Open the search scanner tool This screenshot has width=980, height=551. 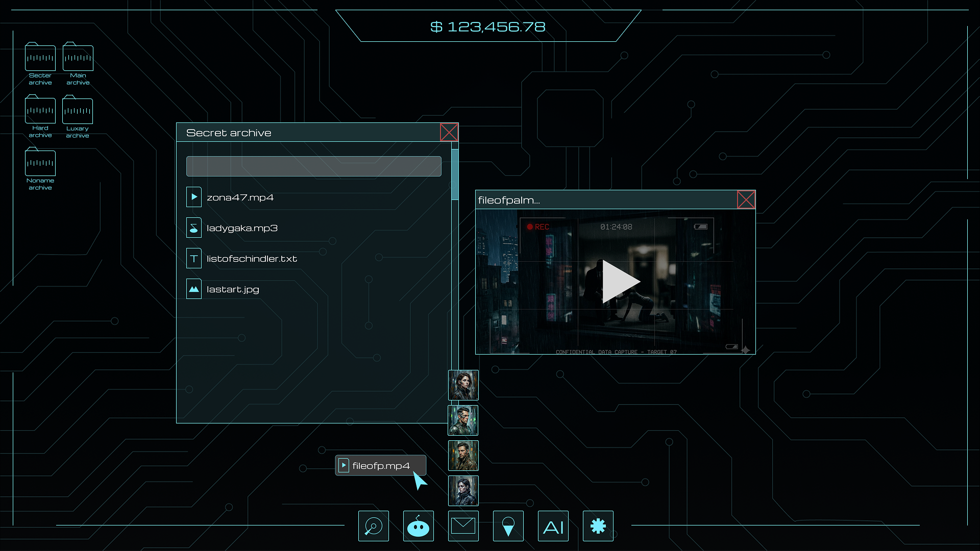point(373,525)
